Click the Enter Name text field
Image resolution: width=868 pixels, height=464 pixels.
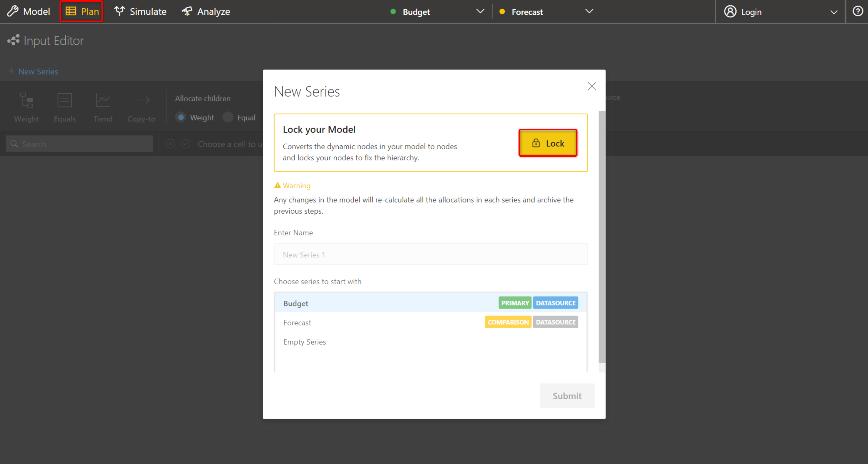(x=431, y=254)
